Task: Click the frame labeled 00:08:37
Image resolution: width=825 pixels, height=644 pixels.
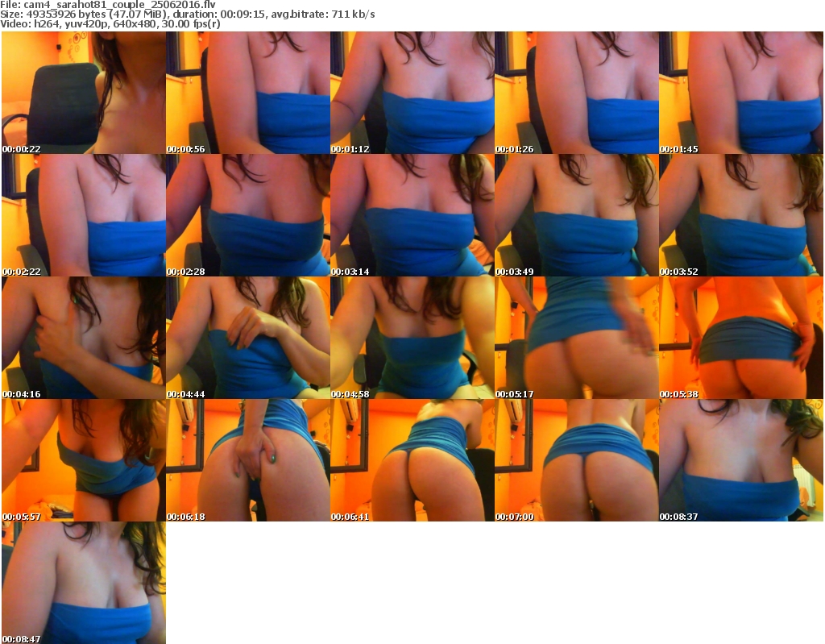Action: click(x=741, y=460)
